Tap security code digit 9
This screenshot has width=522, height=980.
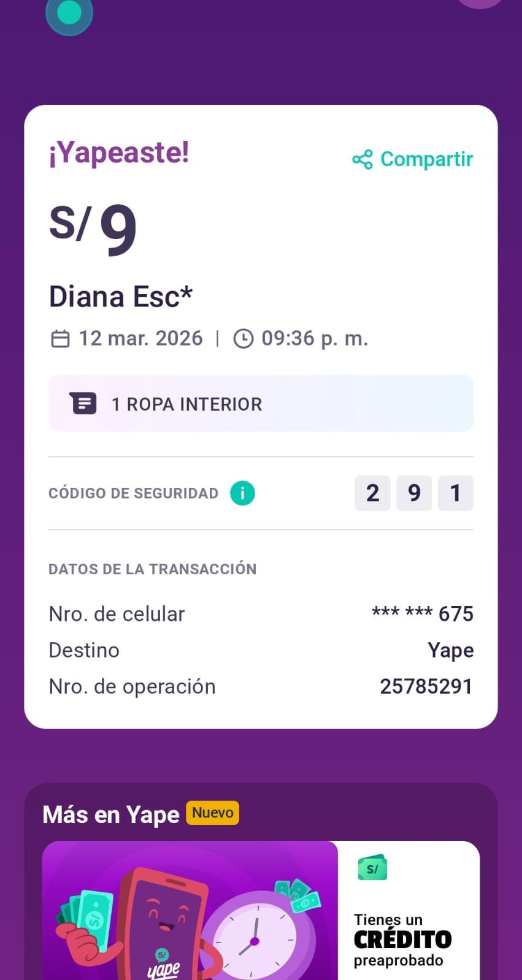414,493
